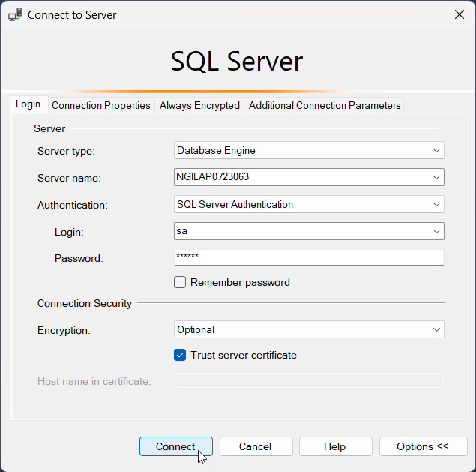
Task: Open the Always Encrypted tab
Action: (199, 105)
